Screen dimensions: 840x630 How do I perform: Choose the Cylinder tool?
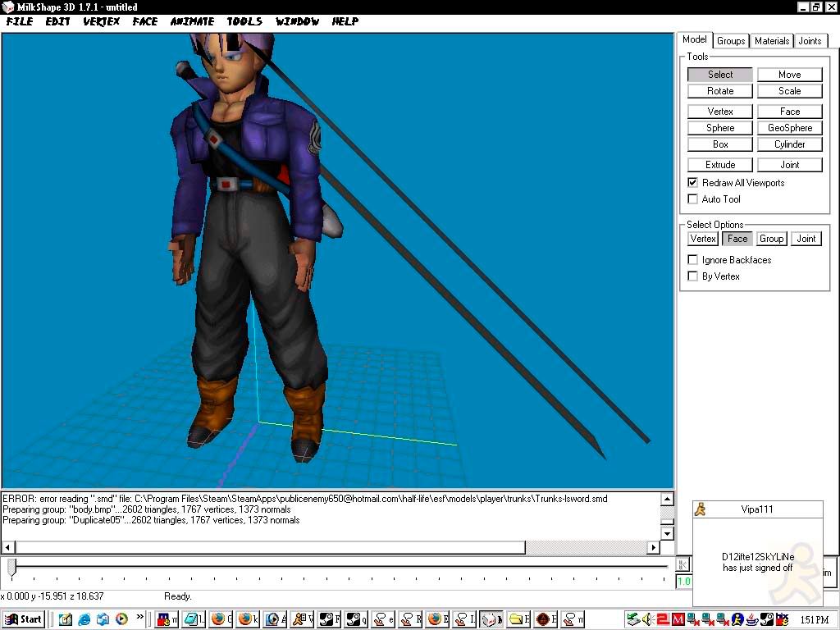point(790,144)
